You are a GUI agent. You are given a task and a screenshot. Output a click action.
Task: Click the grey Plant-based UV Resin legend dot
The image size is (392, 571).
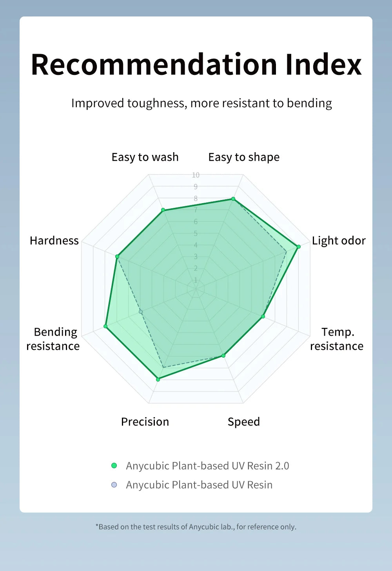(114, 485)
